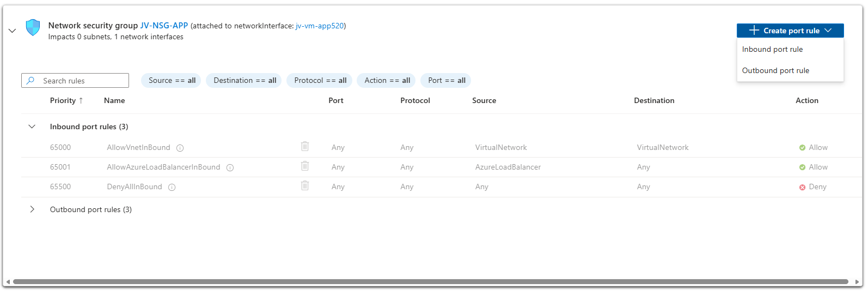
Task: Click priority value 65000
Action: 60,147
